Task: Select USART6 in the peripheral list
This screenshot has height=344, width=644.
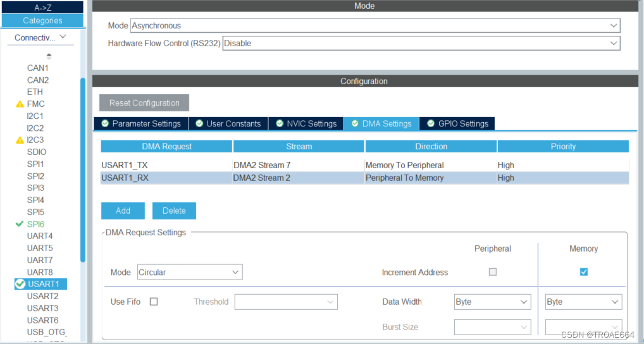Action: tap(43, 320)
